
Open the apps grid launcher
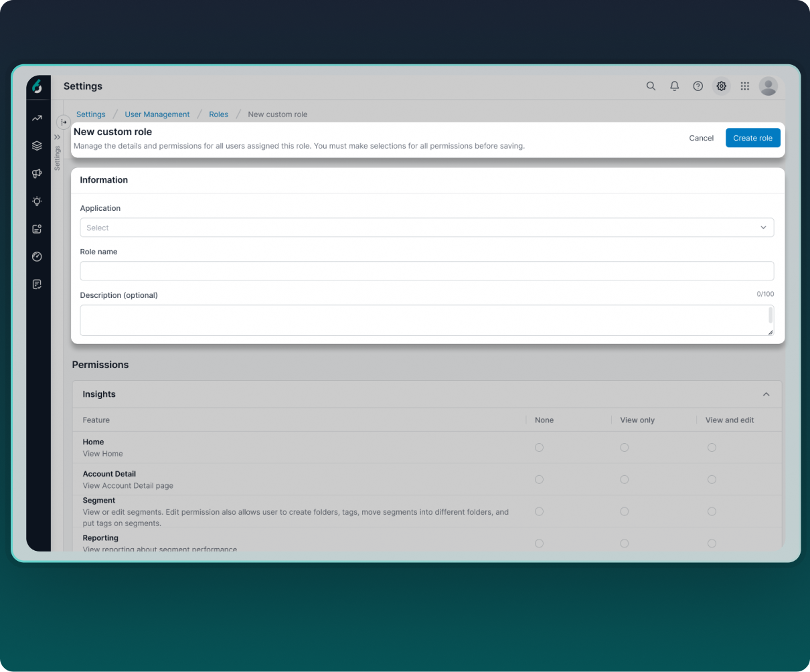[x=745, y=86]
